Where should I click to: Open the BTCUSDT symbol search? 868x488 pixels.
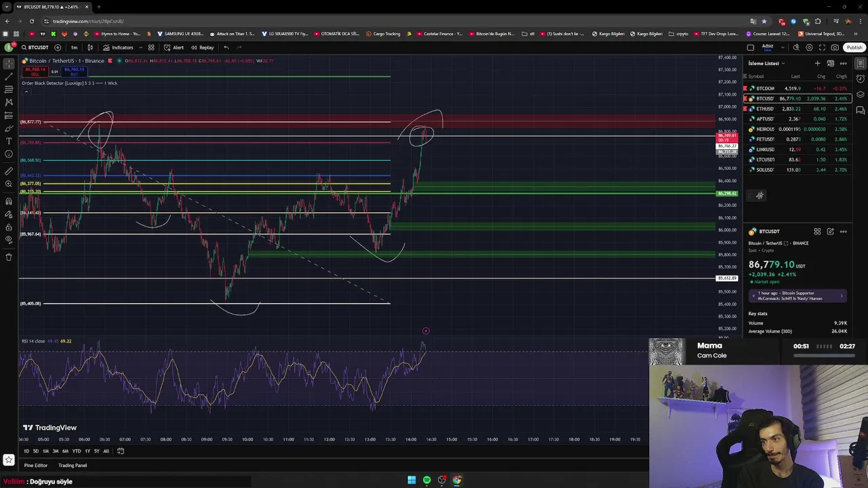pos(35,47)
